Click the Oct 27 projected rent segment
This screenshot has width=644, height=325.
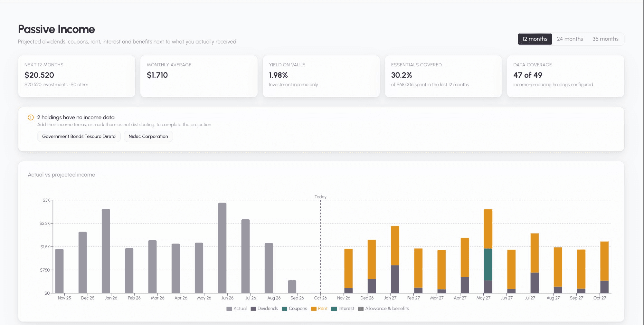tap(604, 261)
